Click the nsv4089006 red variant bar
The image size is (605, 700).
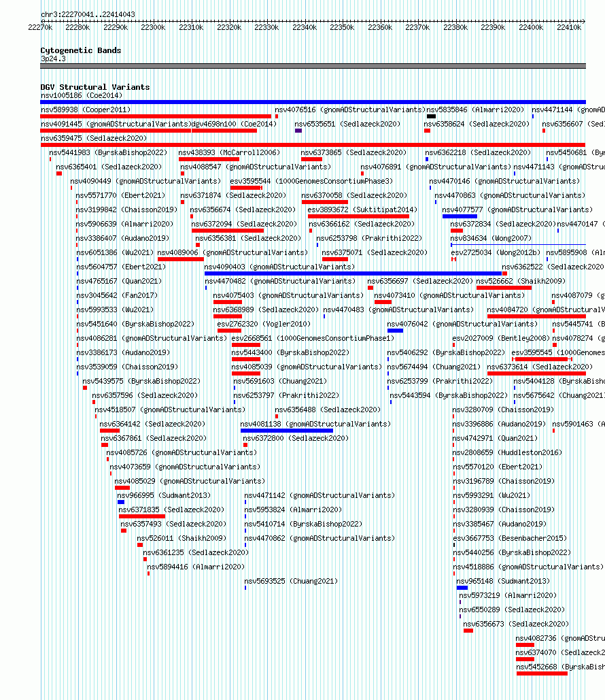click(x=181, y=259)
